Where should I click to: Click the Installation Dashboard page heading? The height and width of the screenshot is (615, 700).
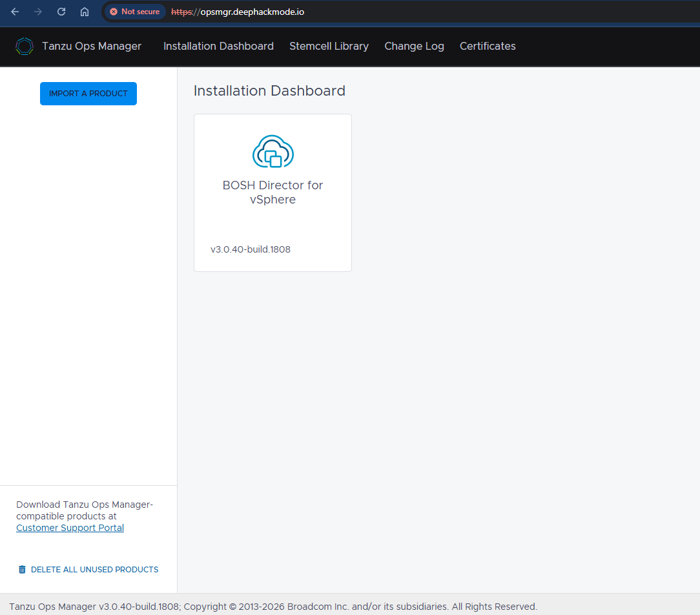(269, 90)
